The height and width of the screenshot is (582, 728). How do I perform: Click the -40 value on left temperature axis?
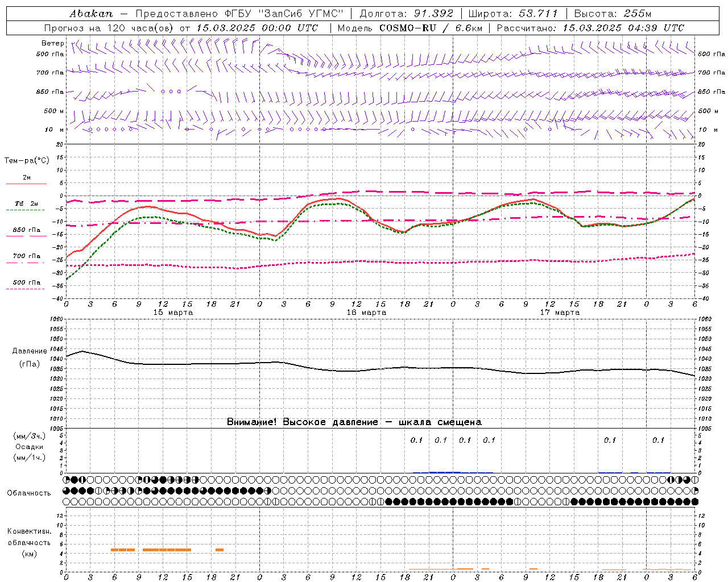(x=58, y=298)
